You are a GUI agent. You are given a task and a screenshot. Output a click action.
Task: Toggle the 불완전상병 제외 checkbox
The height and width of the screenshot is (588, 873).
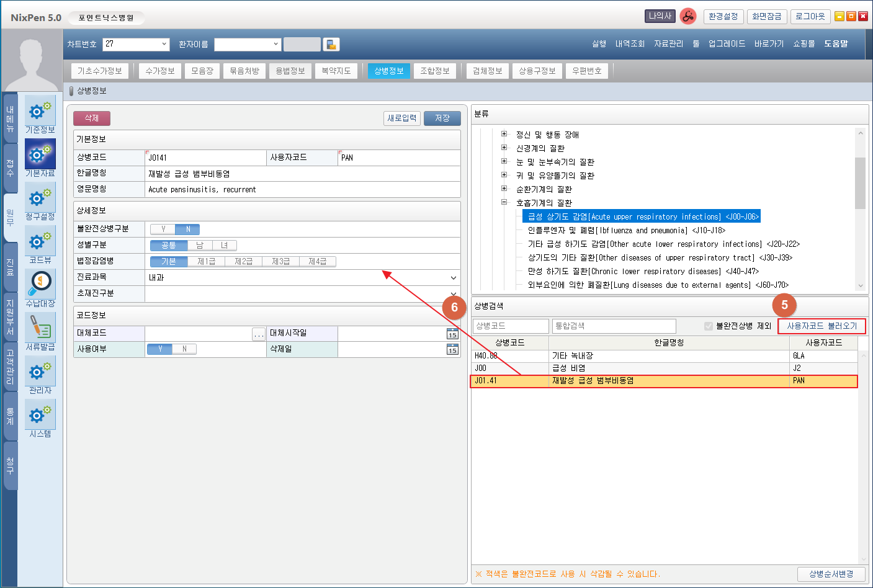tap(709, 326)
